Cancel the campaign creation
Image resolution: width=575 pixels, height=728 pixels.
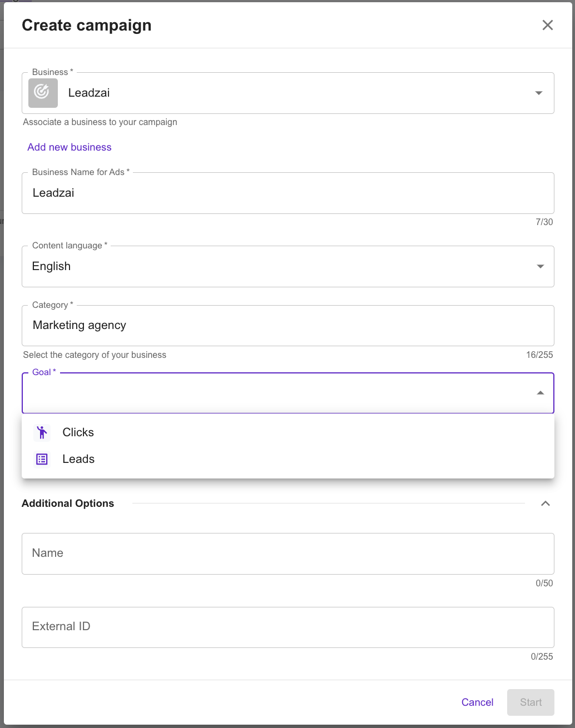[x=477, y=702]
